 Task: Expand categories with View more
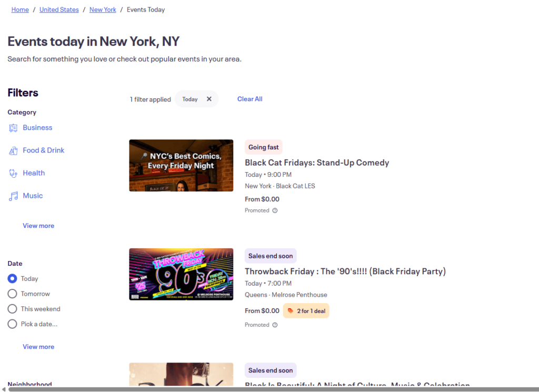click(x=38, y=226)
